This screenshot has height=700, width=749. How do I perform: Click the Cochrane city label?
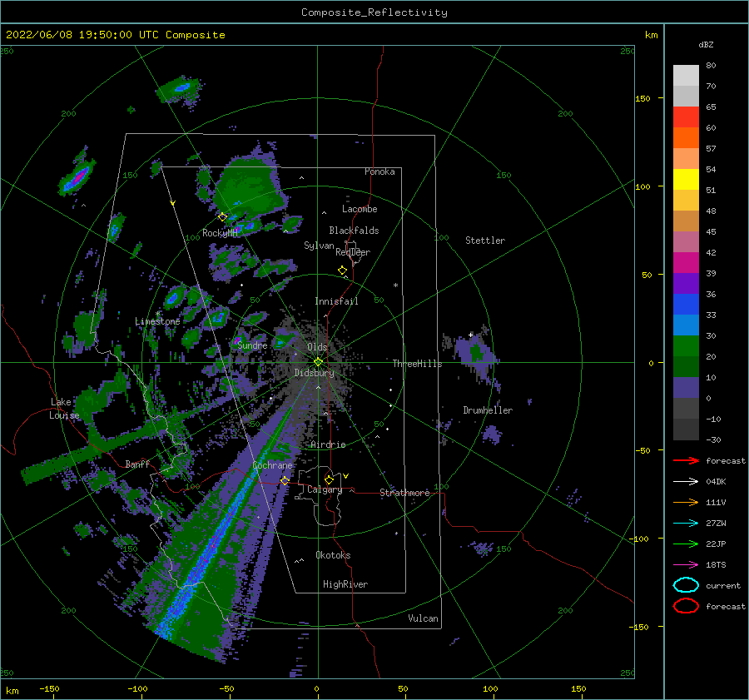(x=272, y=465)
